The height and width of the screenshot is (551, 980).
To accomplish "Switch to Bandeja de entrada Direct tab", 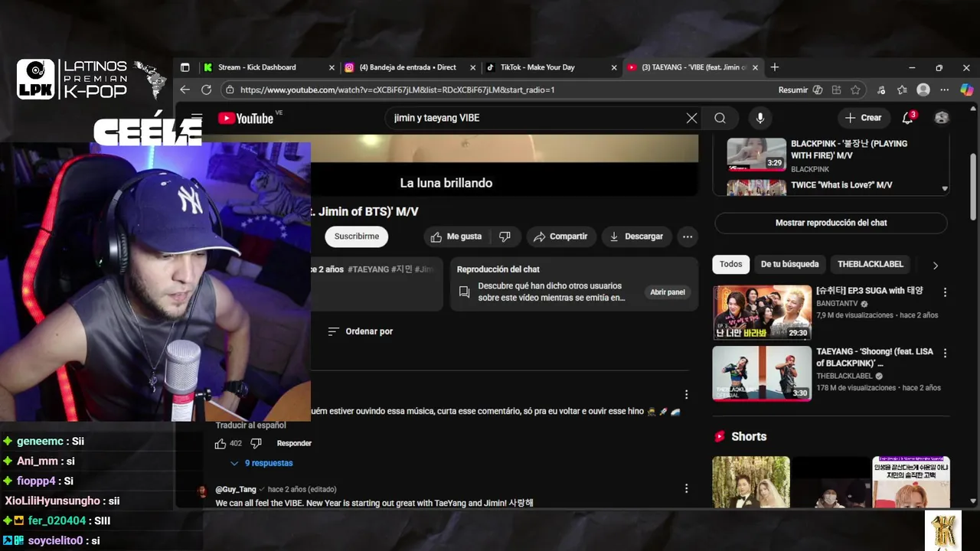I will pos(407,67).
